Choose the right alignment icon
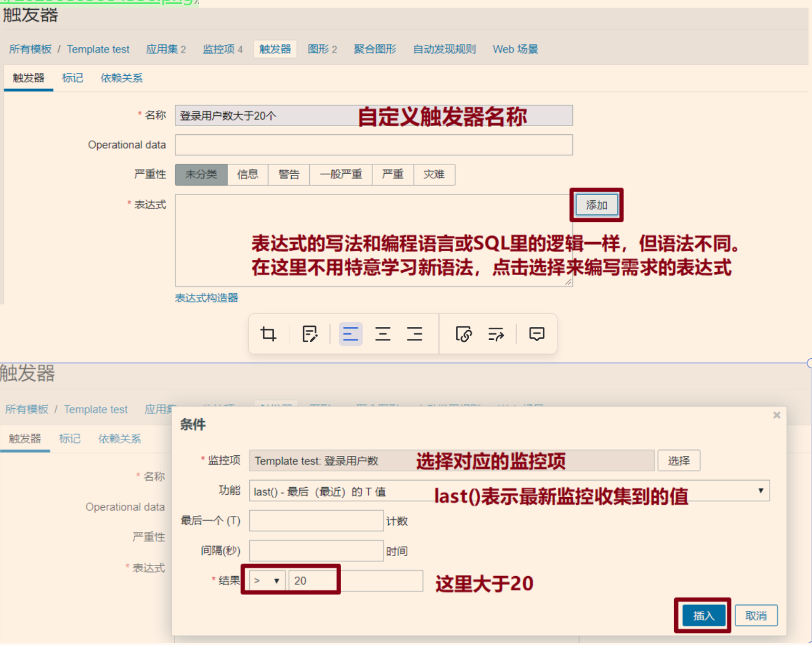812x645 pixels. point(415,334)
